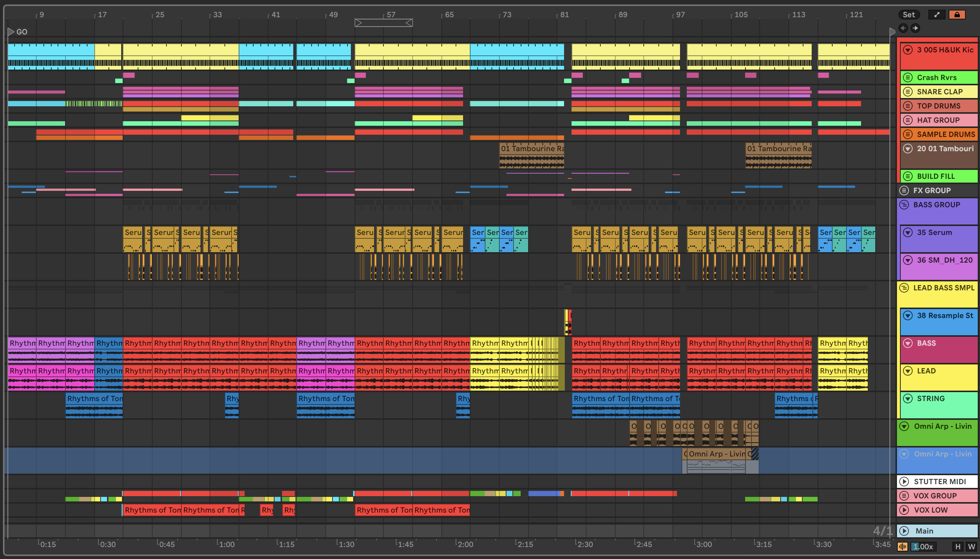The width and height of the screenshot is (980, 559).
Task: Toggle the automation mode button
Action: tap(937, 15)
